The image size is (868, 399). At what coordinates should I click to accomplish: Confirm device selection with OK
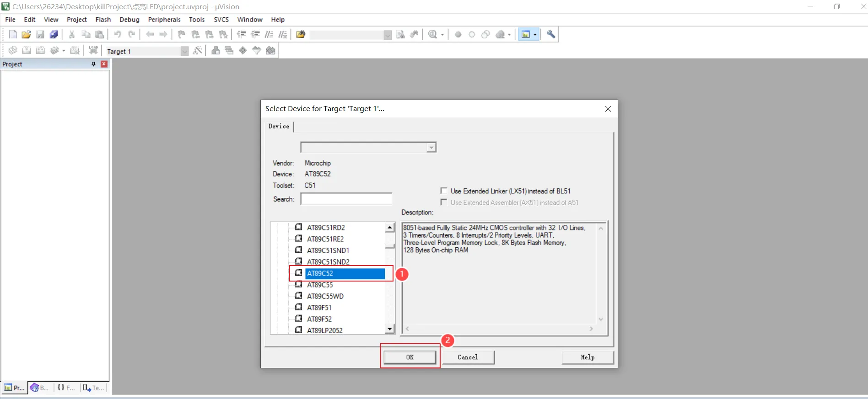pyautogui.click(x=410, y=357)
